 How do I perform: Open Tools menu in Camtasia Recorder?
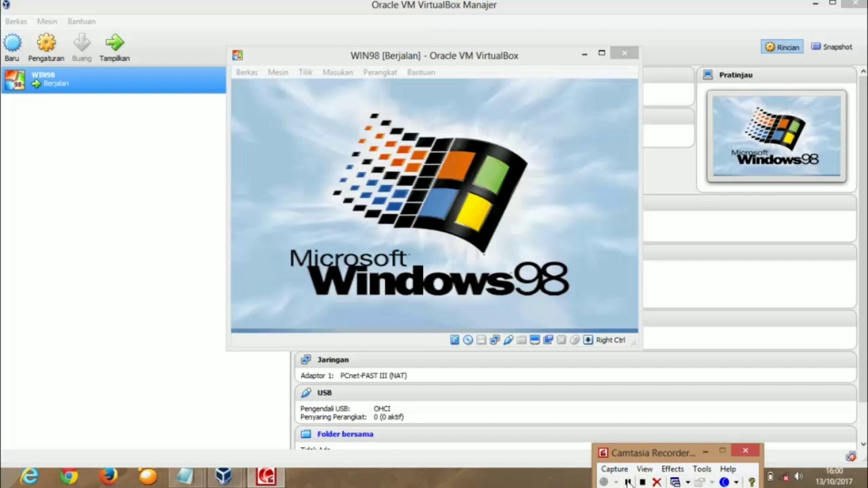point(702,469)
